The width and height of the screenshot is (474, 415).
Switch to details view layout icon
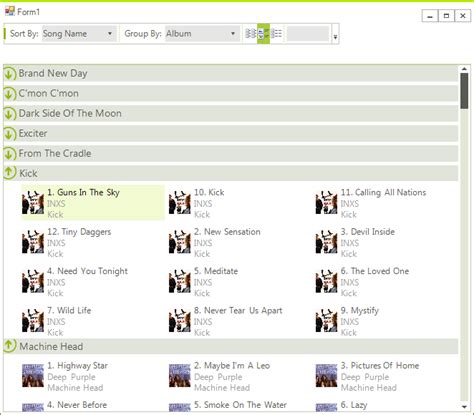(x=276, y=34)
